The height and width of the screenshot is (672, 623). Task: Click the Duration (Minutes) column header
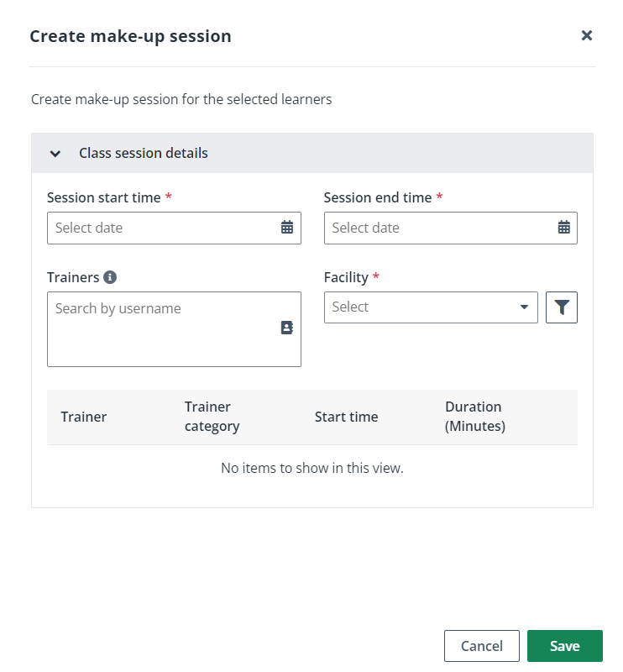[474, 417]
